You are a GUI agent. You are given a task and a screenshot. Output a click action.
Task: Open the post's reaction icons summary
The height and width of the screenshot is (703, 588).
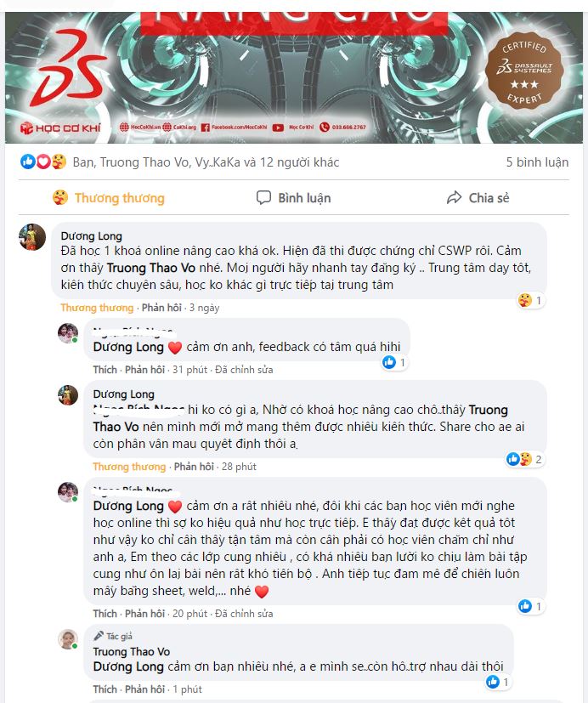pos(43,162)
